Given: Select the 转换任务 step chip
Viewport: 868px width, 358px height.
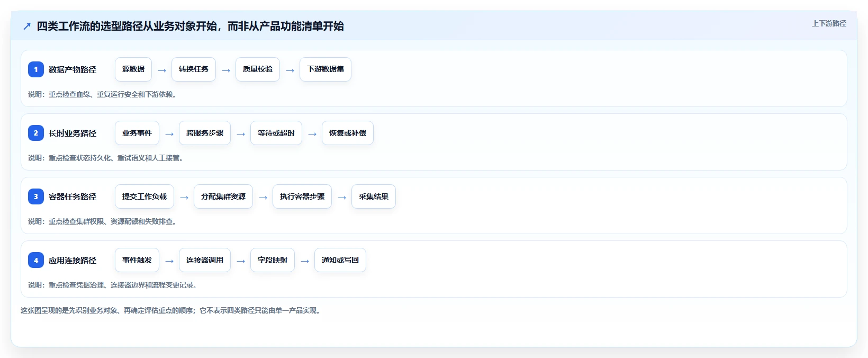Looking at the screenshot, I should [x=194, y=69].
